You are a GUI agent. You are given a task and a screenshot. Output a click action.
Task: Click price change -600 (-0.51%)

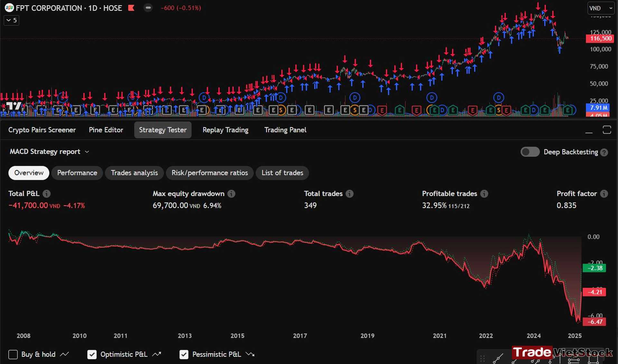tap(181, 8)
